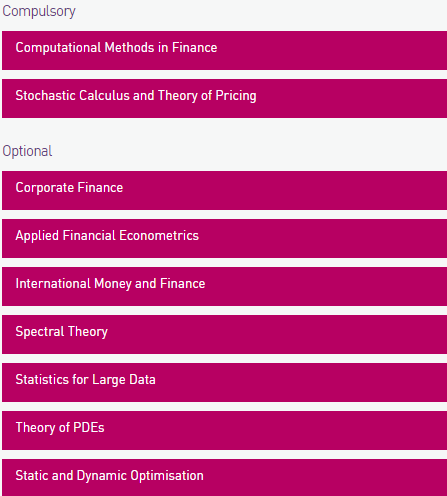Viewport: 447px width, 496px height.
Task: Open Statistics for Large Data module
Action: [224, 382]
